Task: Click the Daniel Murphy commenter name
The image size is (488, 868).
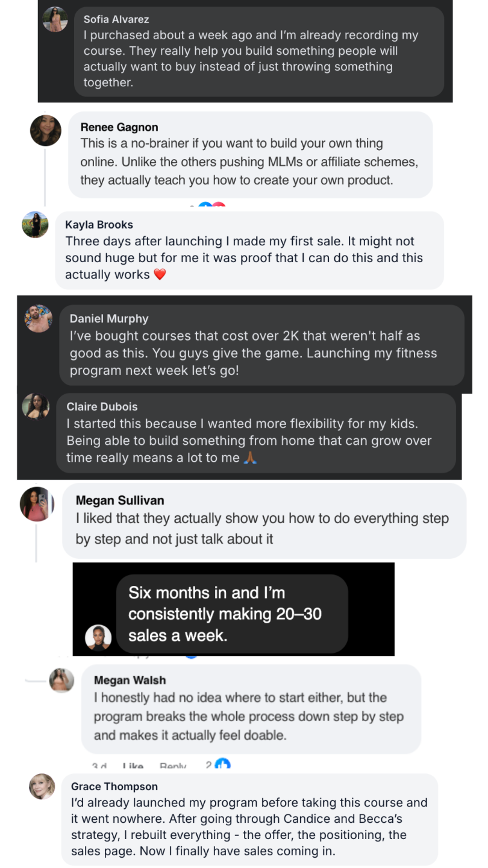Action: [109, 319]
